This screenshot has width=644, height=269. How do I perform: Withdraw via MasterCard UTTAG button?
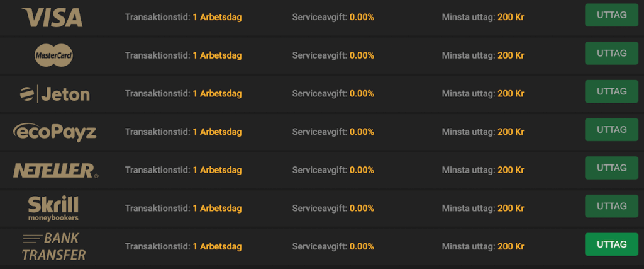[611, 53]
